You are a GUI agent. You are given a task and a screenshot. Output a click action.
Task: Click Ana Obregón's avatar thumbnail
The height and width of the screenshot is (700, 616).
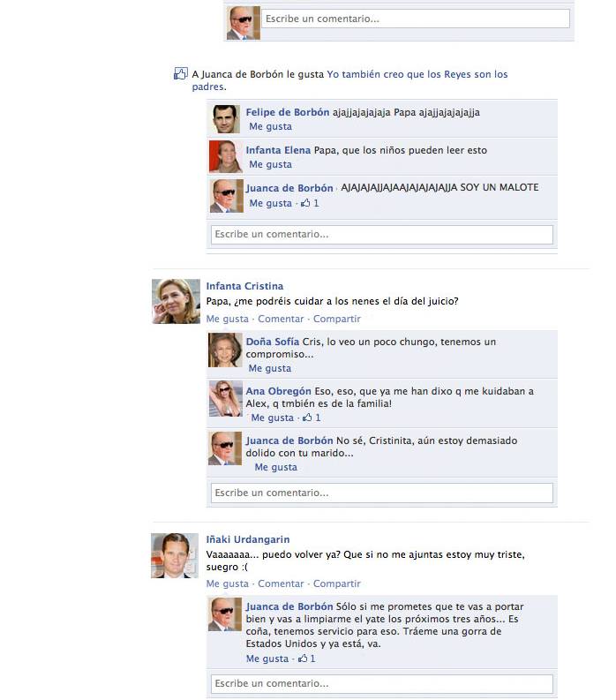tap(226, 399)
